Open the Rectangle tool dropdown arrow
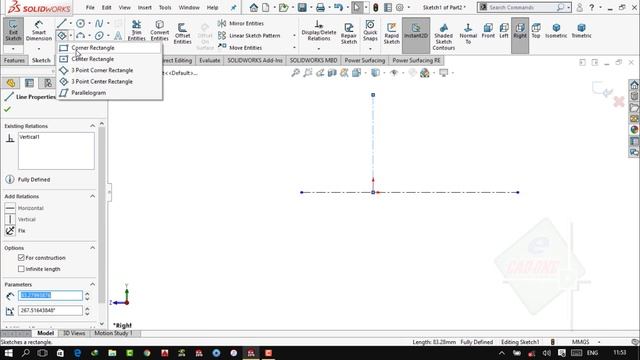Viewport: 640px width, 360px height. [x=71, y=36]
